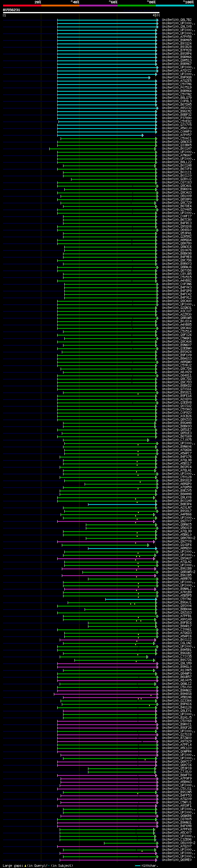Viewport: 197px width, 868px height.
Task: Select hit label UniRef100_A9SX32
Action: coord(176,108)
